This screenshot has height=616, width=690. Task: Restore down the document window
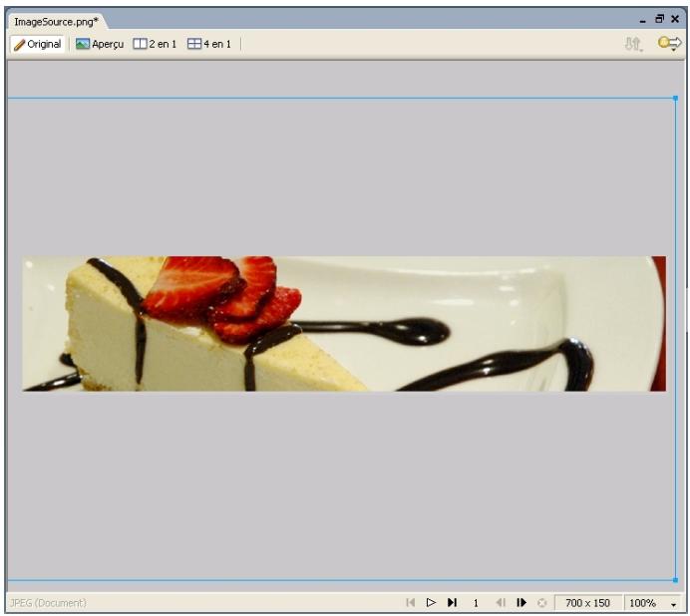coord(659,19)
